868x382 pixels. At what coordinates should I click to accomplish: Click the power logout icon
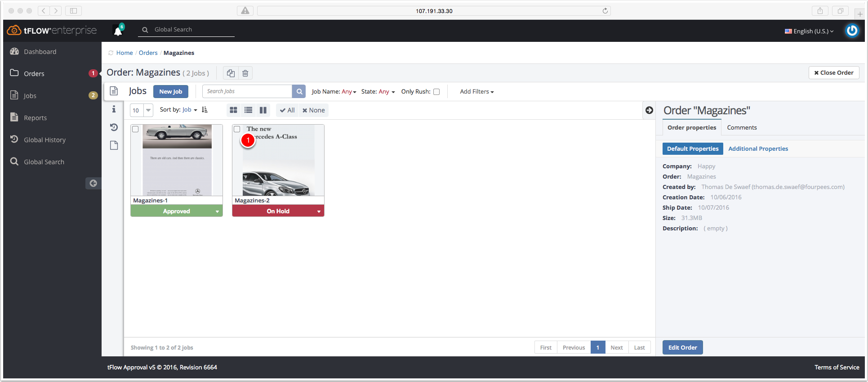(x=852, y=31)
